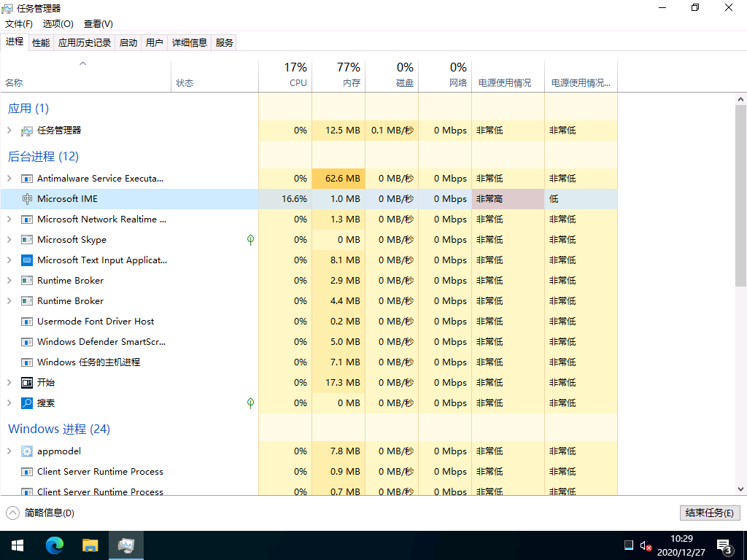Click the vertical scrollbar thumb
Viewport: 747px width, 560px height.
(740, 195)
